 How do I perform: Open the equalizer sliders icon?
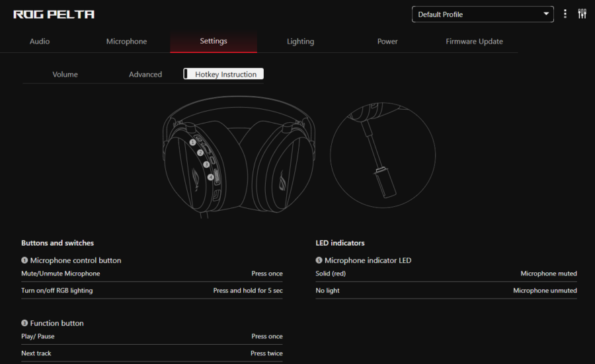click(582, 14)
